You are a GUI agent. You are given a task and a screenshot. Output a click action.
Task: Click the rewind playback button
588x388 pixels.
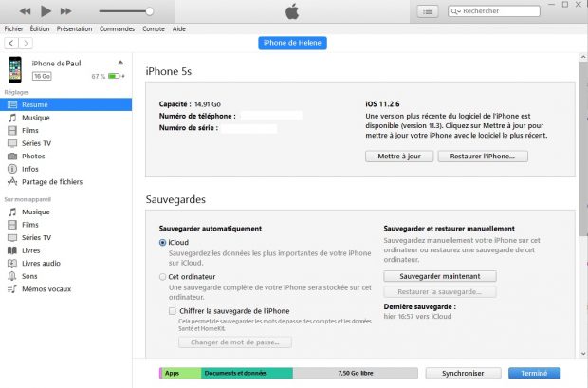pos(25,11)
